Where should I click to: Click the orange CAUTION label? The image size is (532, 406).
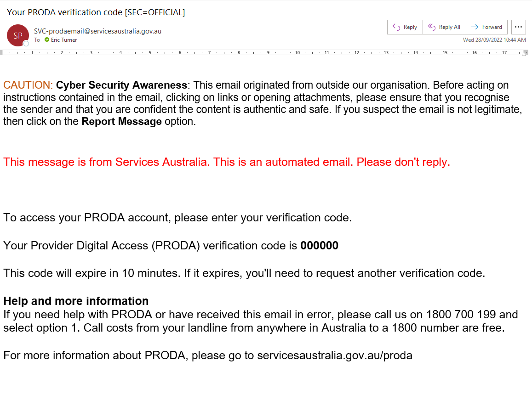pyautogui.click(x=28, y=85)
